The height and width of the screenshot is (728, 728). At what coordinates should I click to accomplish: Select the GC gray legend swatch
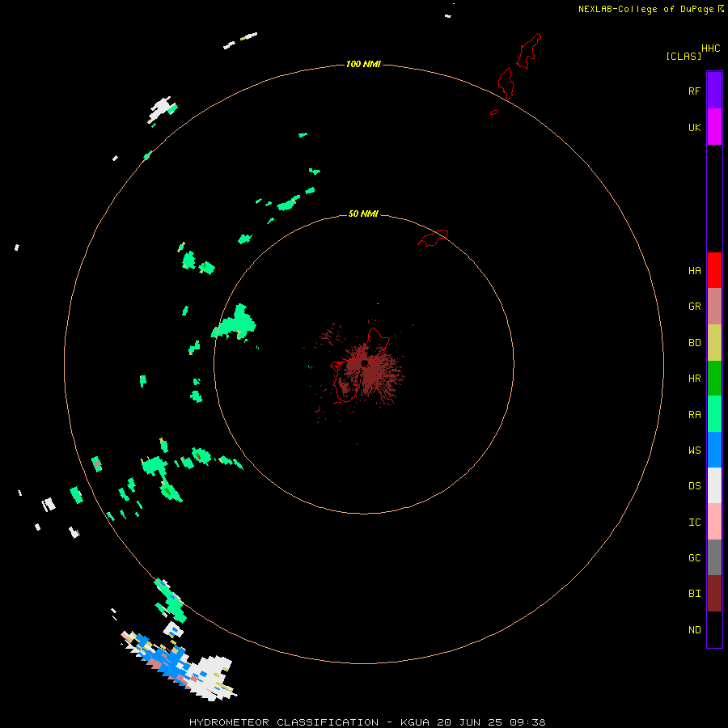[714, 557]
